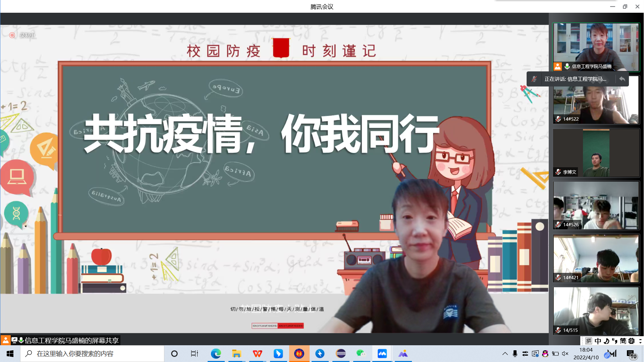Expand hidden system tray icons
Image resolution: width=644 pixels, height=362 pixels.
coord(505,354)
